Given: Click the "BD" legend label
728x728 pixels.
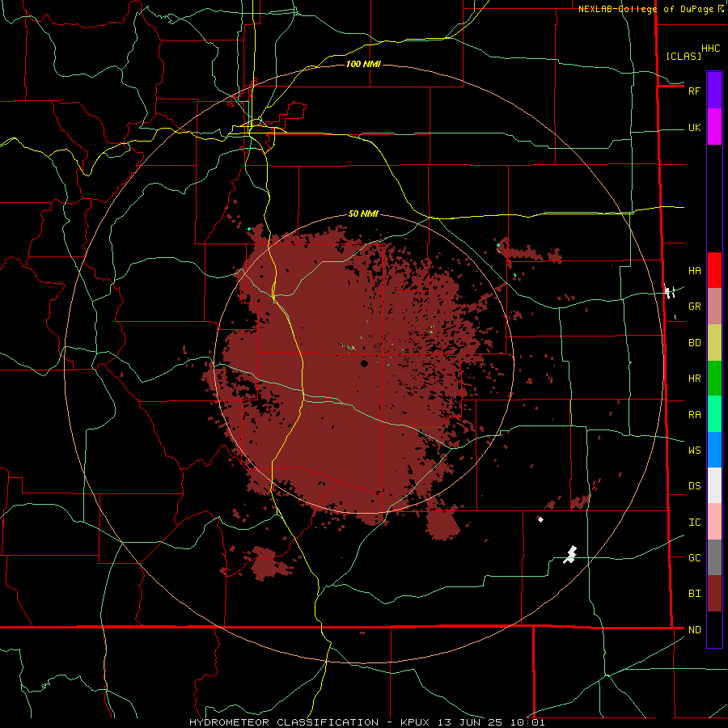Looking at the screenshot, I should point(694,343).
